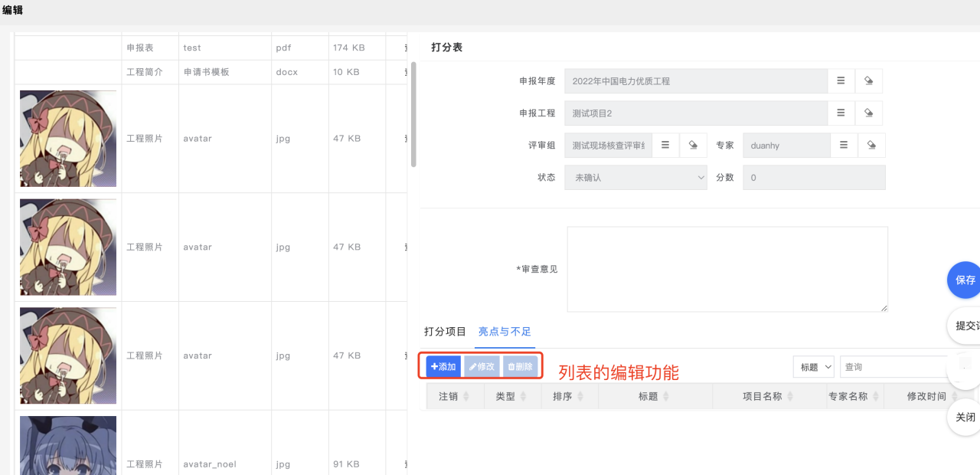Screen dimensions: 980x475
Task: Click the 修改 button
Action: 482,367
